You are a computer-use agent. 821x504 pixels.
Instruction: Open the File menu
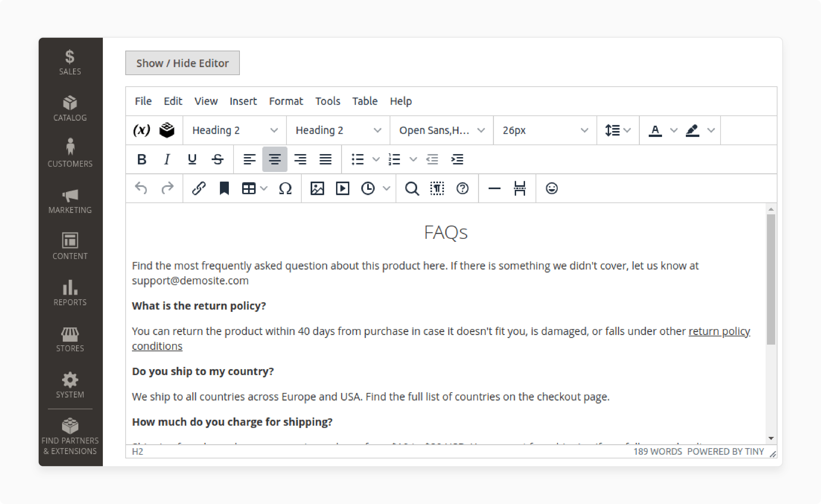click(143, 101)
